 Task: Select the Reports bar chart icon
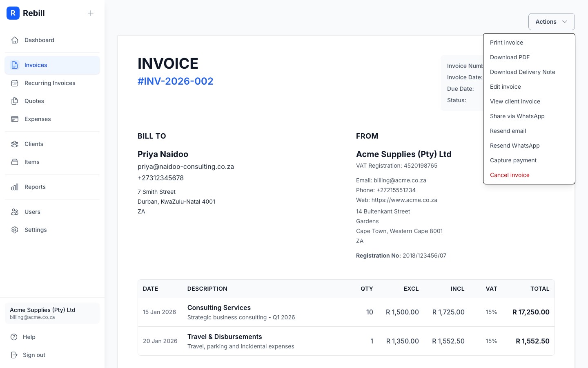click(15, 187)
